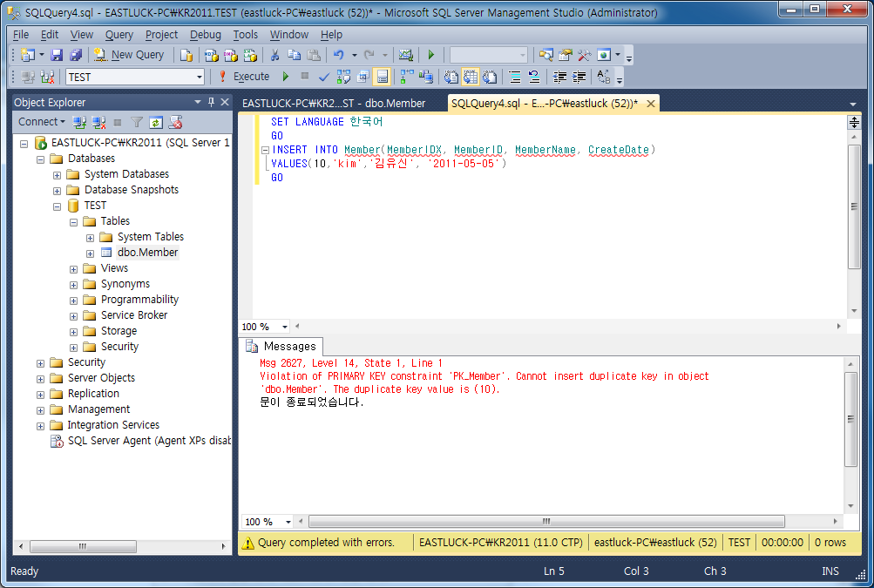Select the dbo.Member table in the tree
The width and height of the screenshot is (874, 588).
(x=147, y=253)
